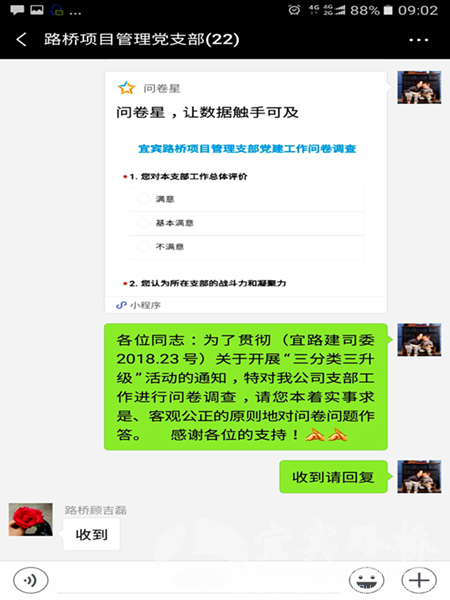Image resolution: width=450 pixels, height=600 pixels.
Task: Tap sender avatar beside the survey card
Action: coord(419,87)
